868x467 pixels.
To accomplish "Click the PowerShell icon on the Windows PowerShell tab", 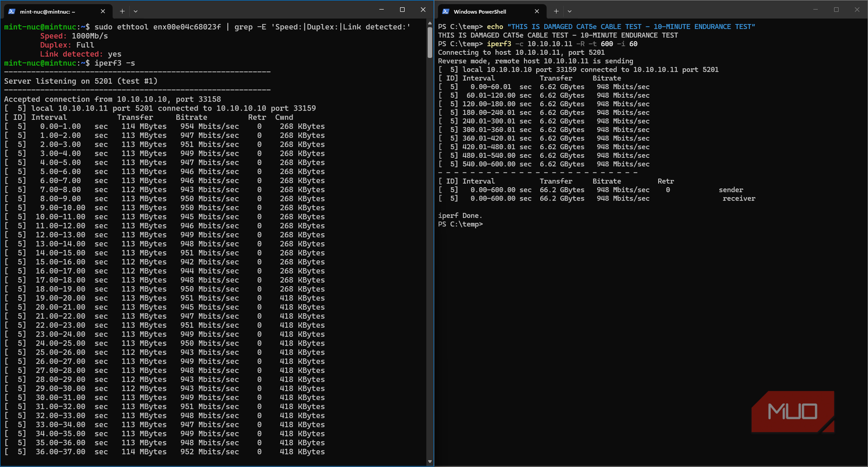I will [x=446, y=11].
